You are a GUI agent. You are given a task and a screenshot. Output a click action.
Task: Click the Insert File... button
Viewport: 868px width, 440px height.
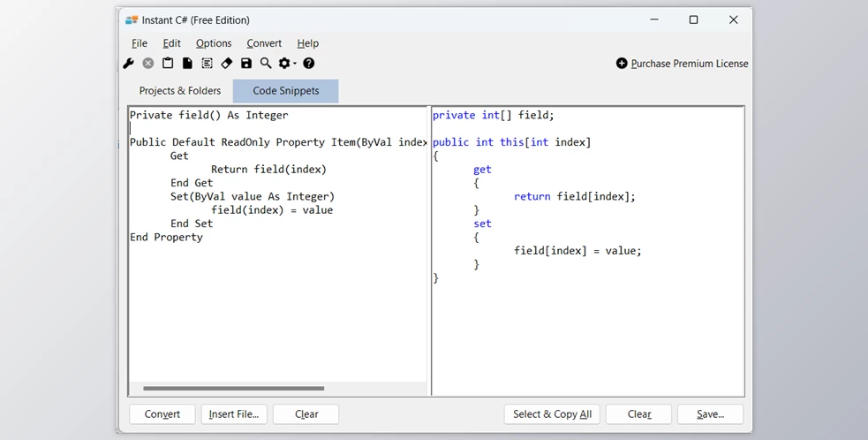click(234, 414)
